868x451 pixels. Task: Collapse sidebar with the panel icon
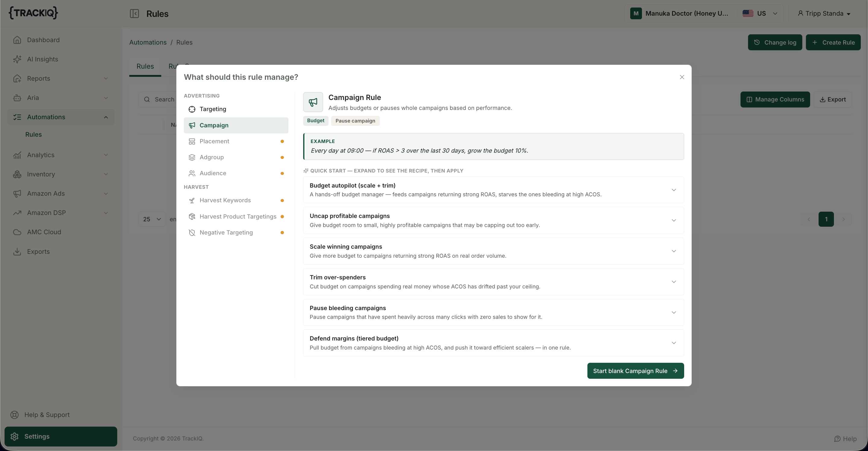point(134,14)
